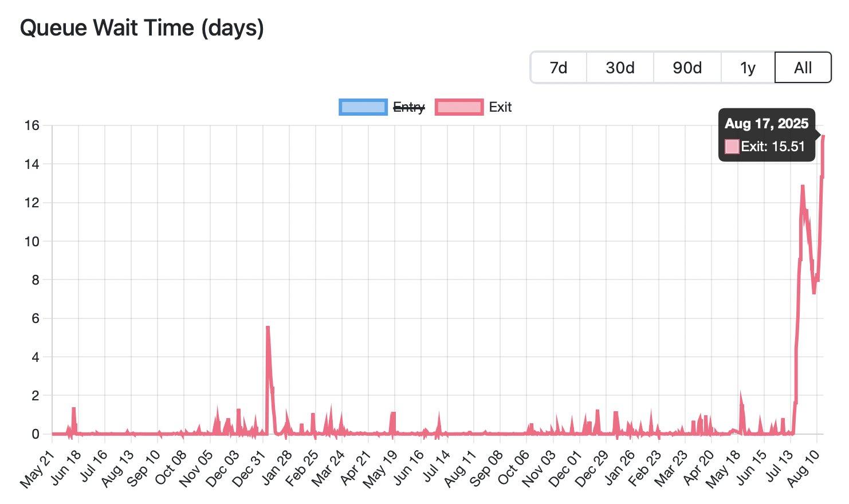Click the Aug 17, 2025 tooltip header

(766, 124)
